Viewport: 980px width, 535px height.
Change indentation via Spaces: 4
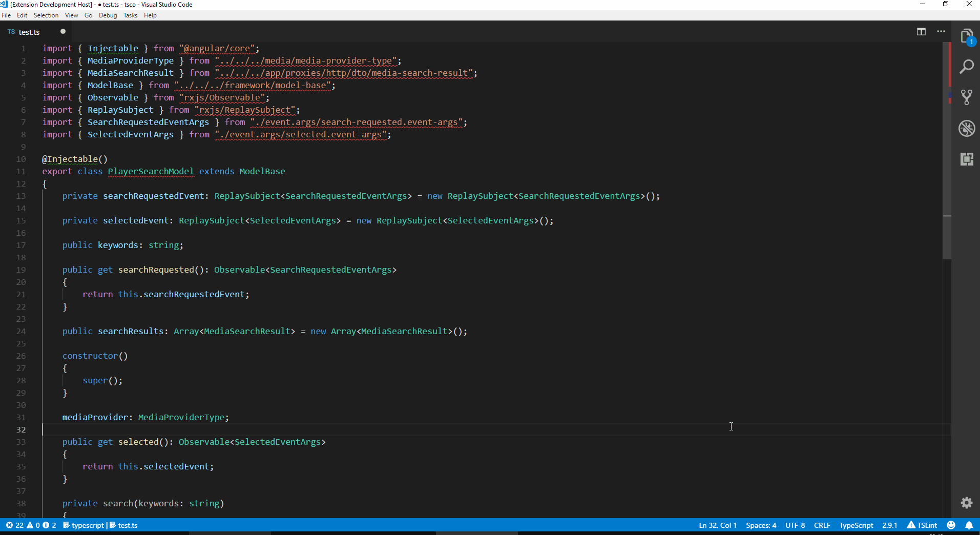coord(761,525)
